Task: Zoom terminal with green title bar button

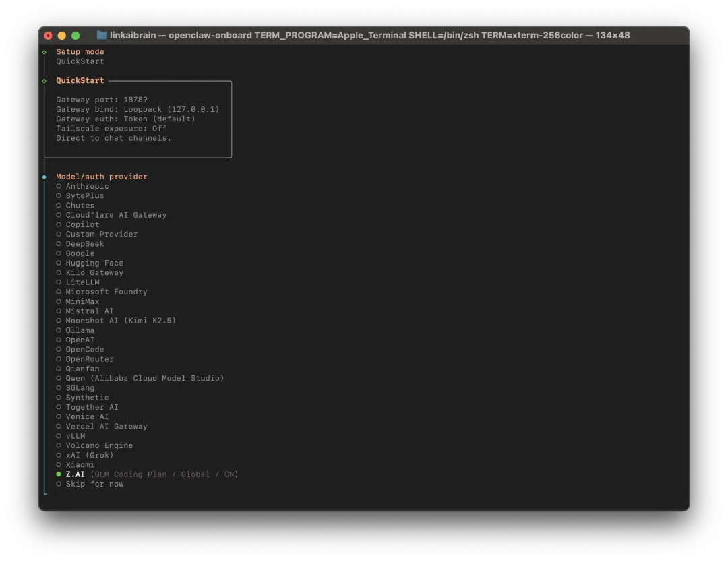Action: click(x=75, y=35)
